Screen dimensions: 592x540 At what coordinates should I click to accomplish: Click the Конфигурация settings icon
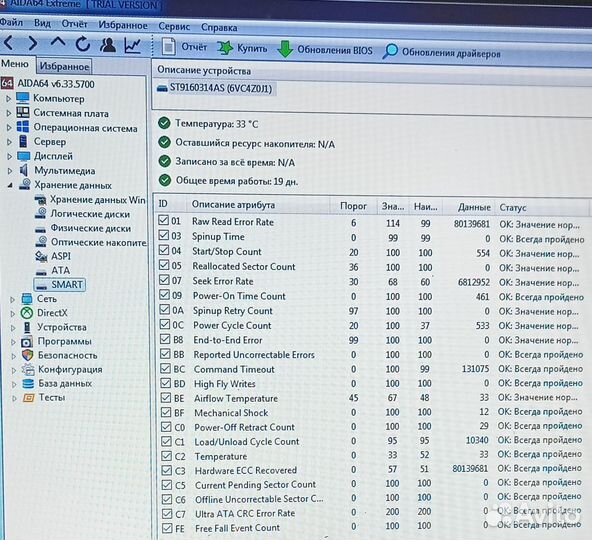pos(28,369)
